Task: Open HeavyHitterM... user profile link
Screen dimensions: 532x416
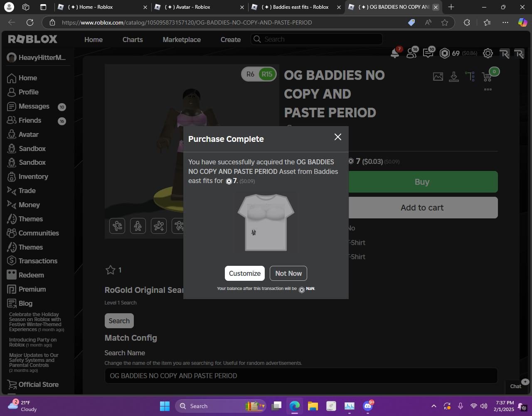Action: pyautogui.click(x=37, y=57)
